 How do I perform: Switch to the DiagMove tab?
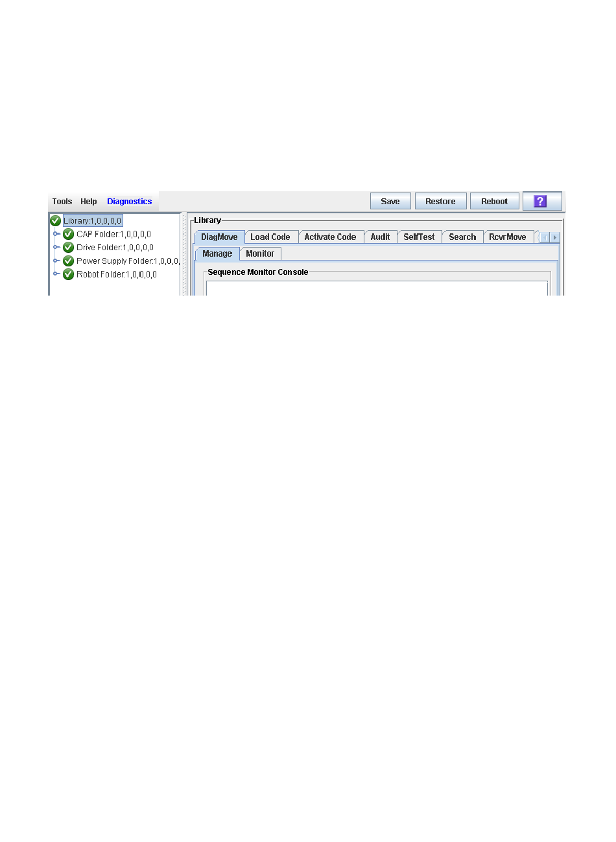(x=219, y=237)
